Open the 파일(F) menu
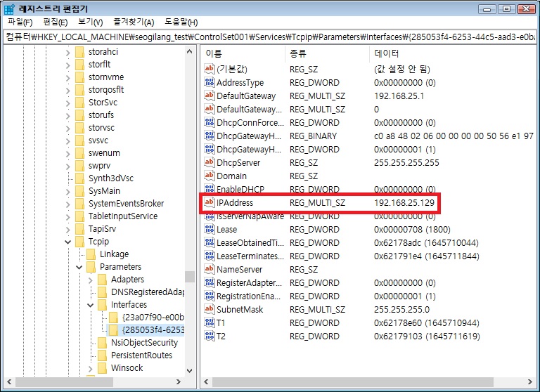Image resolution: width=540 pixels, height=392 pixels. point(20,22)
